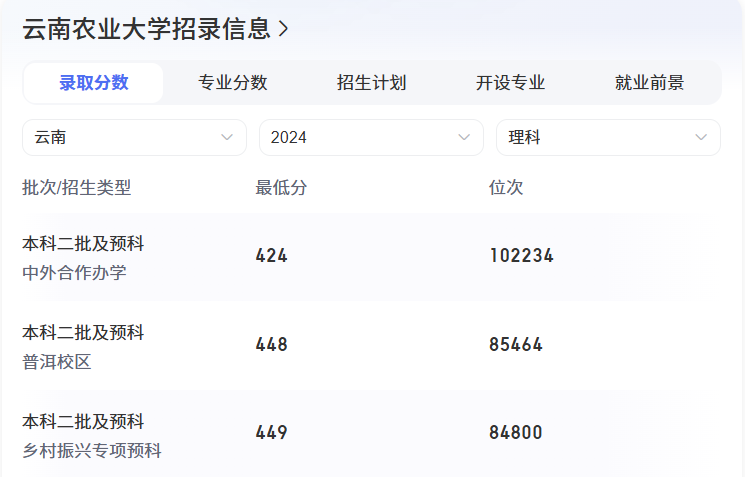
Task: Select batch title above 乡村振兴专项预科
Action: [x=83, y=421]
